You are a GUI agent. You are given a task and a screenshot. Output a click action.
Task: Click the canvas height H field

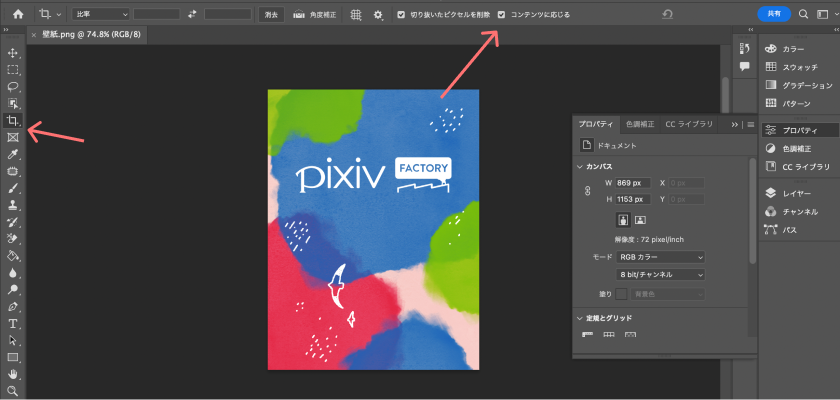point(633,199)
